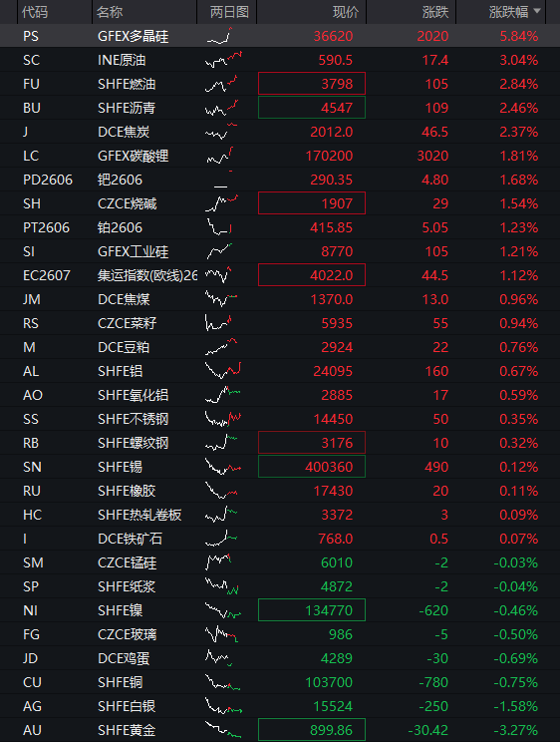Click the 代码 column header
The image size is (560, 742).
35,12
